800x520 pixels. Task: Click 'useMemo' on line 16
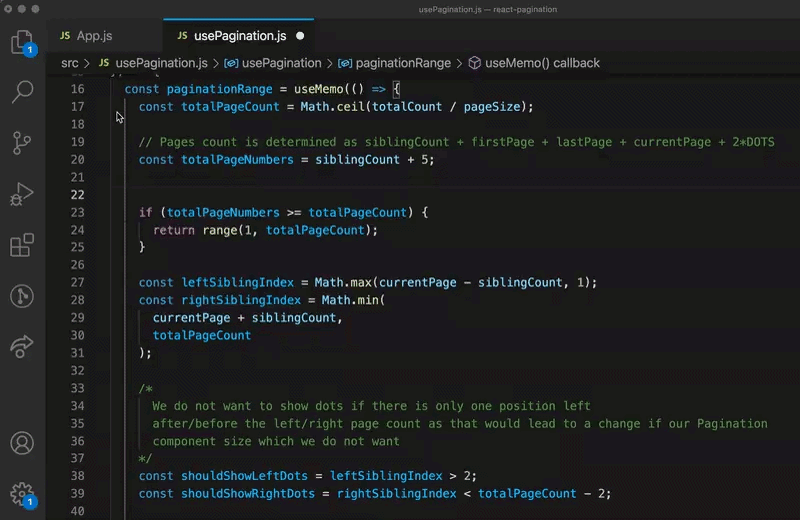point(318,89)
